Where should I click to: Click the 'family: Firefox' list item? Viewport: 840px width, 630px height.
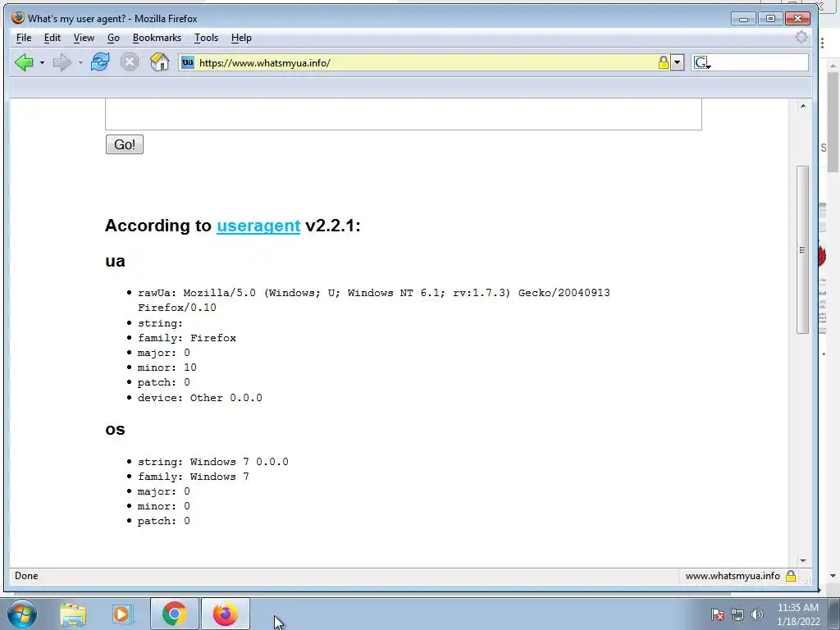[187, 338]
